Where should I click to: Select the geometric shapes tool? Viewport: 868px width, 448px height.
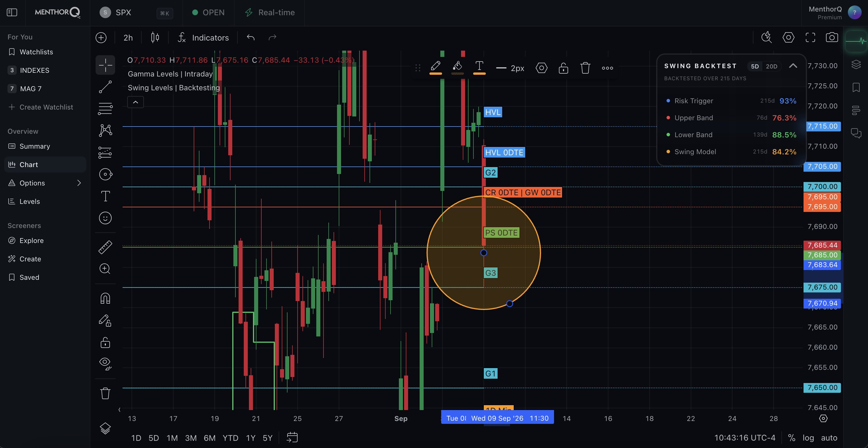pos(105,174)
